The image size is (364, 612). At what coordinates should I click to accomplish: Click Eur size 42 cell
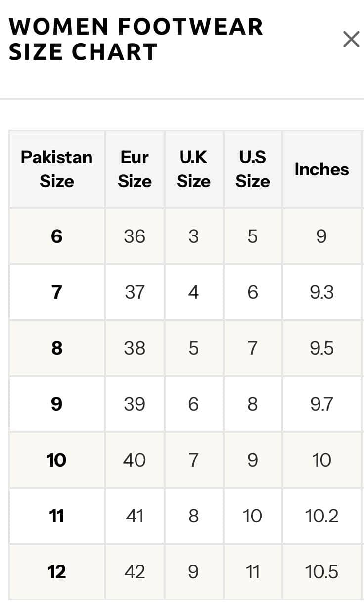135,572
